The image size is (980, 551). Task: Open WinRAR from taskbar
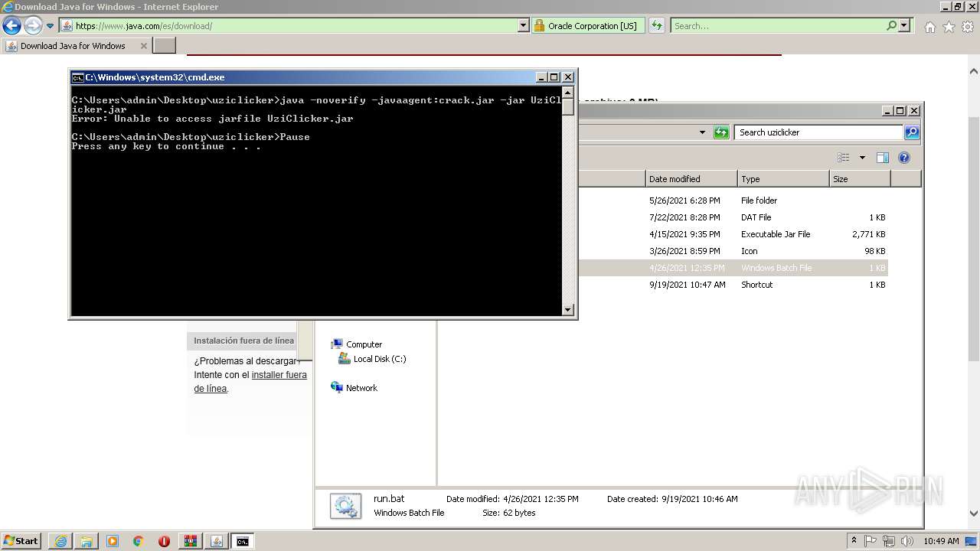pos(190,541)
